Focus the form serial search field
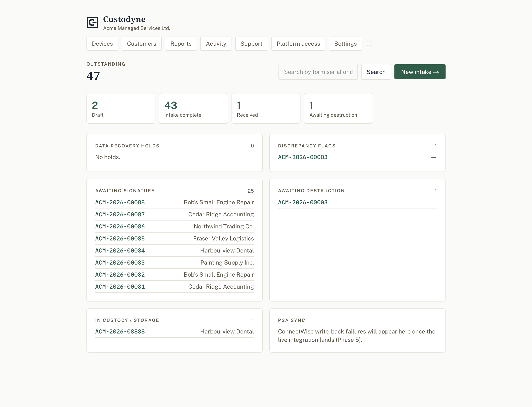532x407 pixels. (318, 72)
